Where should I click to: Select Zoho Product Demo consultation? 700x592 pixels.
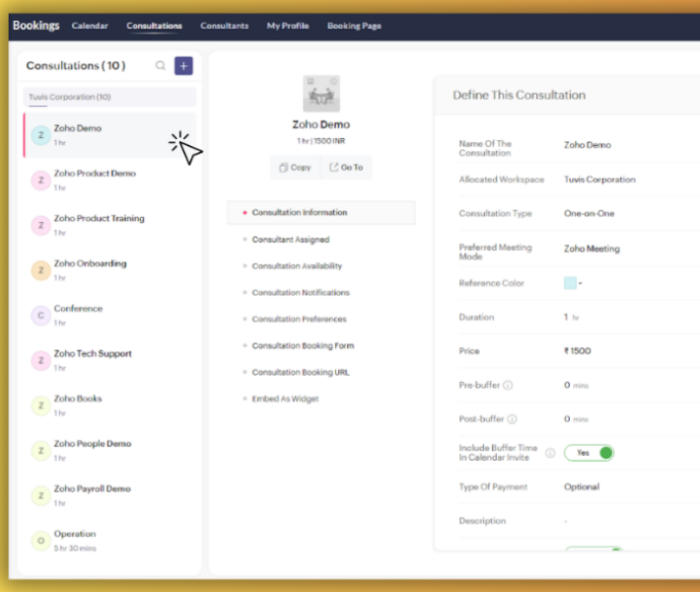[109, 180]
